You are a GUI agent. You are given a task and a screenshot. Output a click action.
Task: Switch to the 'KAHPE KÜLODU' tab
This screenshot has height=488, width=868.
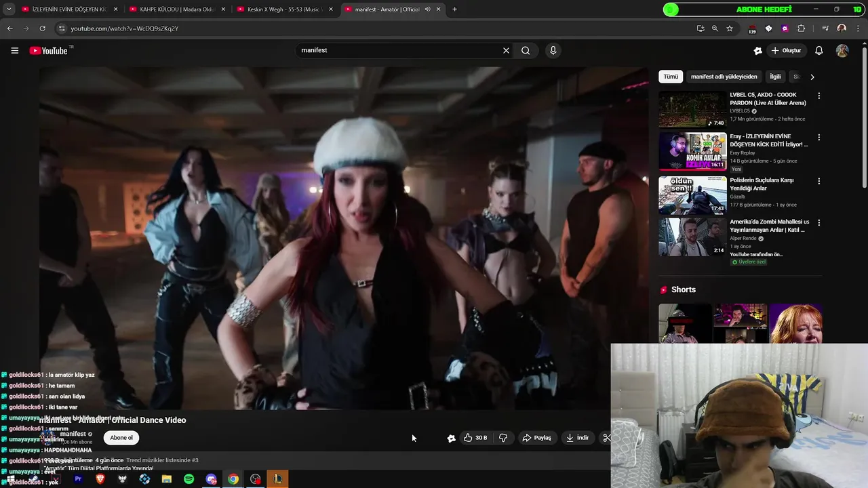(176, 9)
